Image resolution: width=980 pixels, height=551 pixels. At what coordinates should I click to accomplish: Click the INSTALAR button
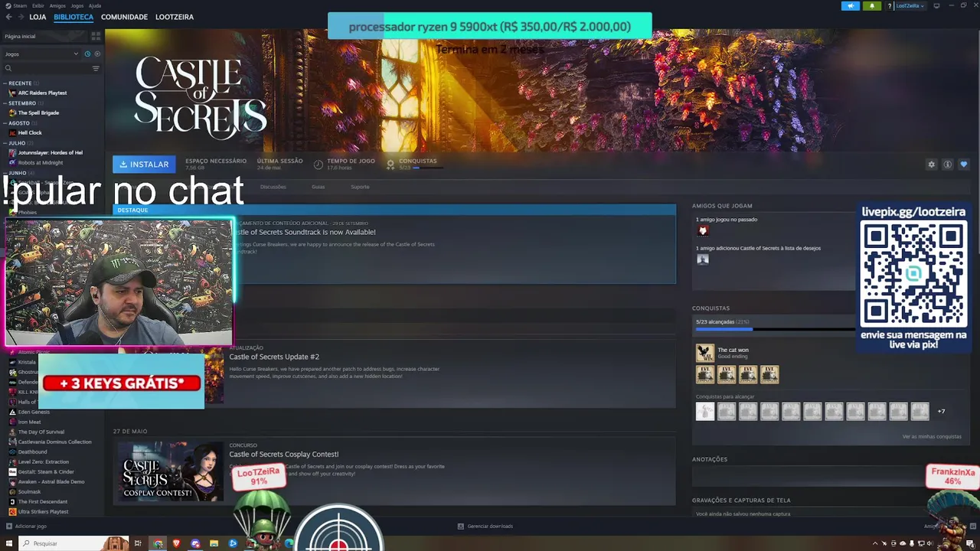144,164
